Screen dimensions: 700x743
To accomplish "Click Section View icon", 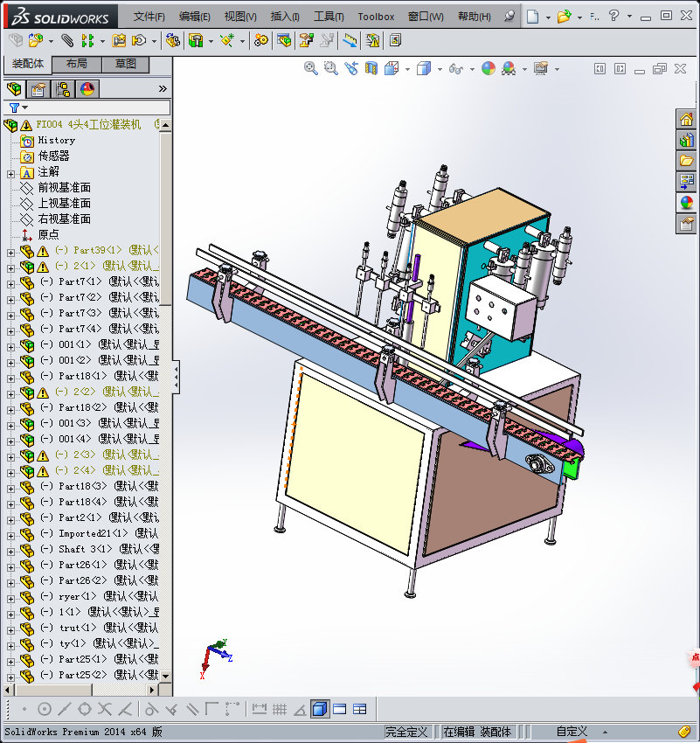I will pyautogui.click(x=371, y=68).
